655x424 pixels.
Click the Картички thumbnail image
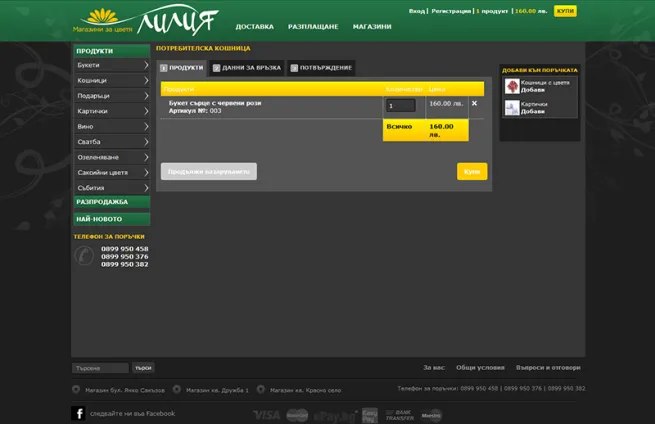(x=512, y=108)
